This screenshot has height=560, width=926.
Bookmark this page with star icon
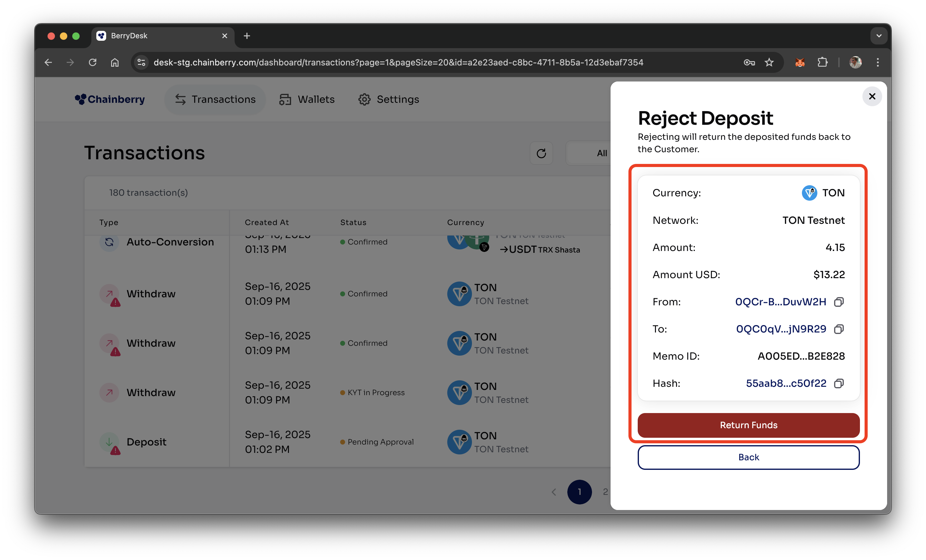(769, 62)
